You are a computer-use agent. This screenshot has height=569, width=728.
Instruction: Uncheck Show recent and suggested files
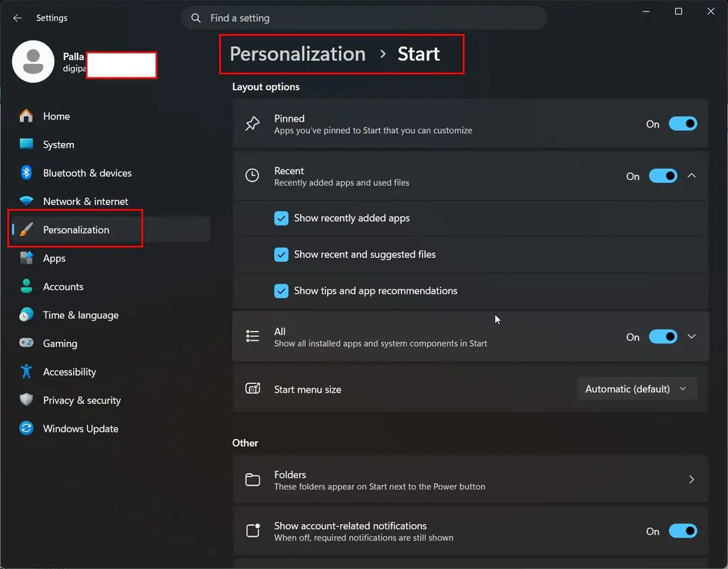coord(282,254)
